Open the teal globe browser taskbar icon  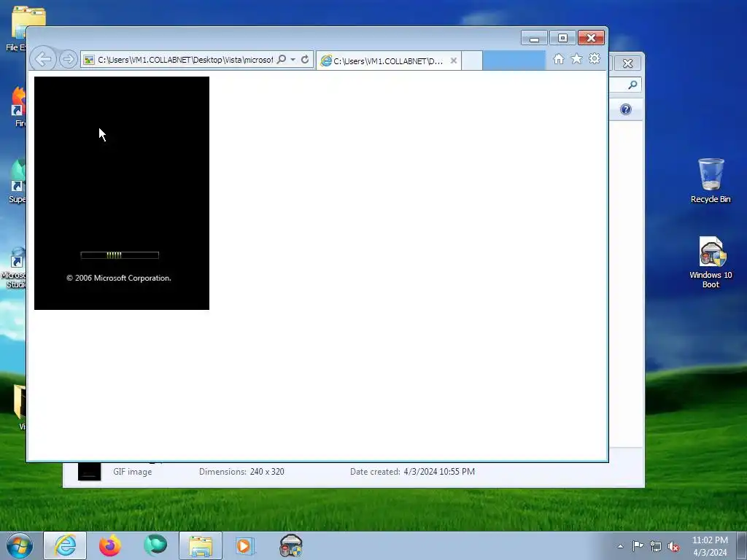tap(155, 545)
